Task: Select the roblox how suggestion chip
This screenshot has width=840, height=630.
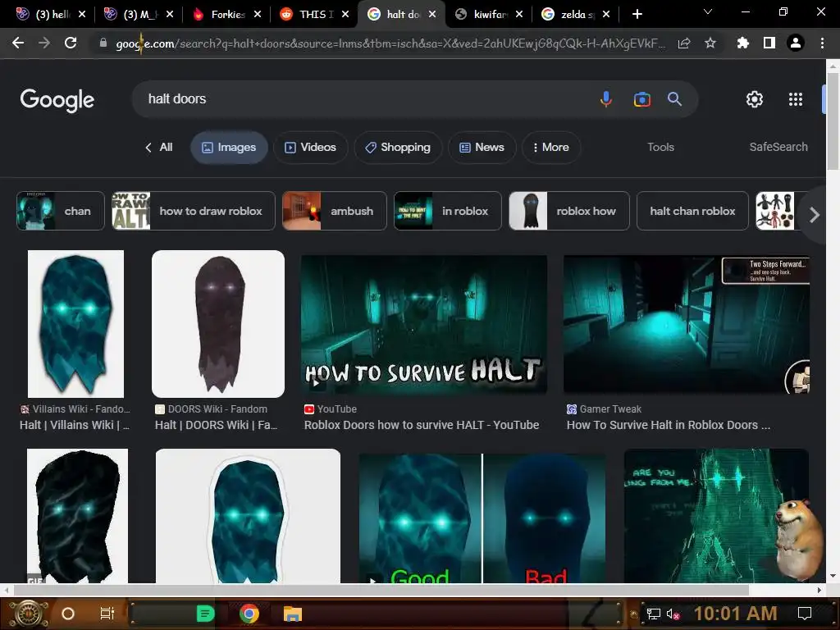Action: pos(569,211)
